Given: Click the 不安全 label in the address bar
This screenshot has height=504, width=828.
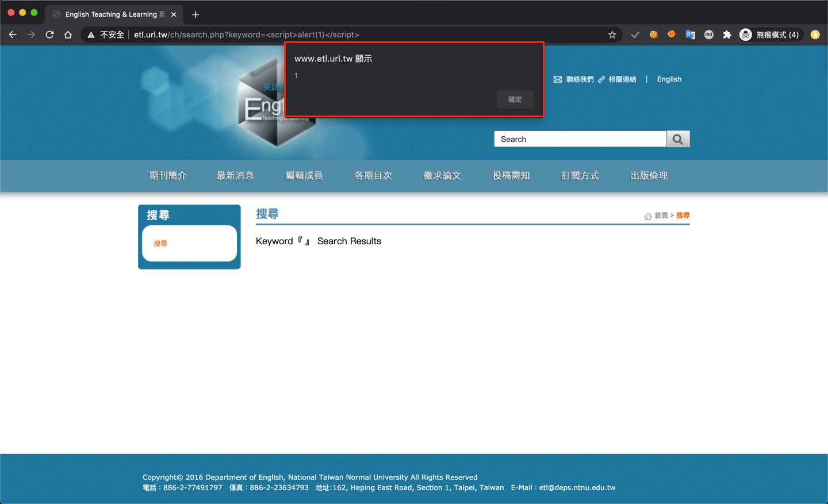Looking at the screenshot, I should point(112,34).
